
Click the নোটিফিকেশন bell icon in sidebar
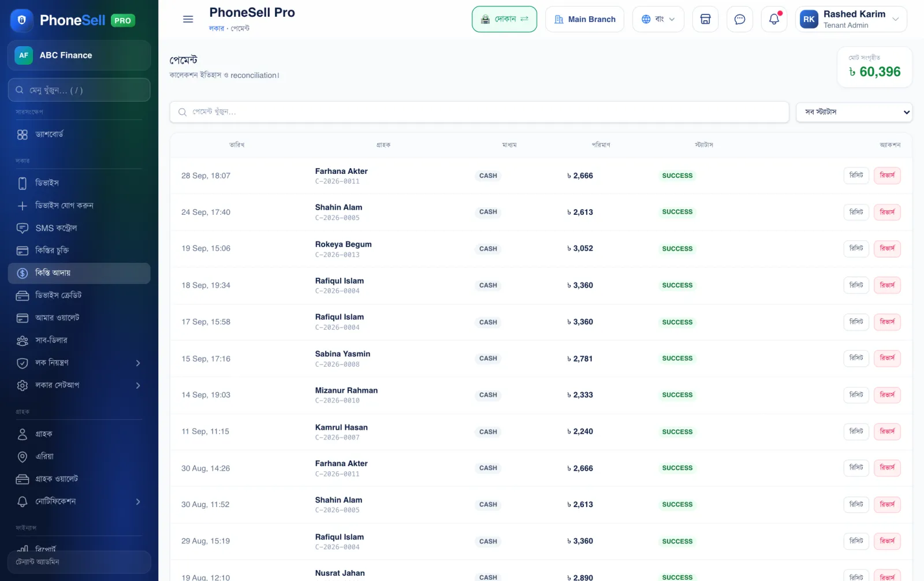[22, 502]
